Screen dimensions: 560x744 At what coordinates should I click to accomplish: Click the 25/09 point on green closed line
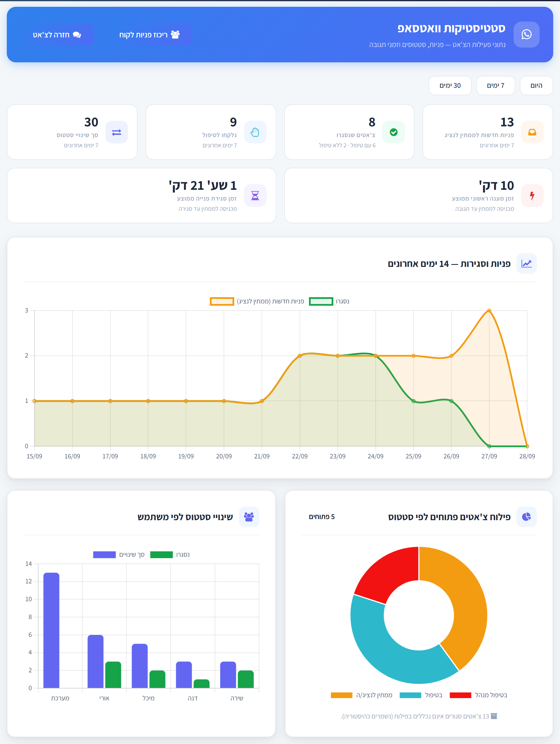[413, 401]
